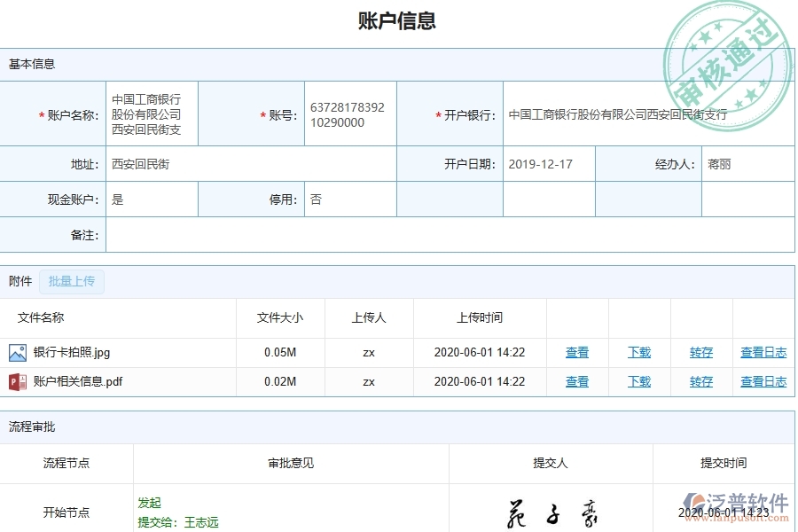Click 转存 for 银行卡拍照.jpg
798x532 pixels.
point(700,352)
